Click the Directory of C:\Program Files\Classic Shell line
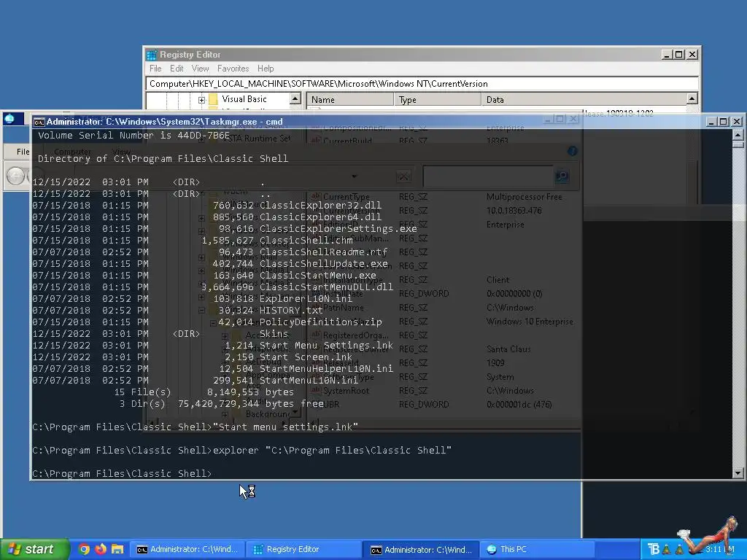Screen dimensions: 747x560 [x=163, y=158]
